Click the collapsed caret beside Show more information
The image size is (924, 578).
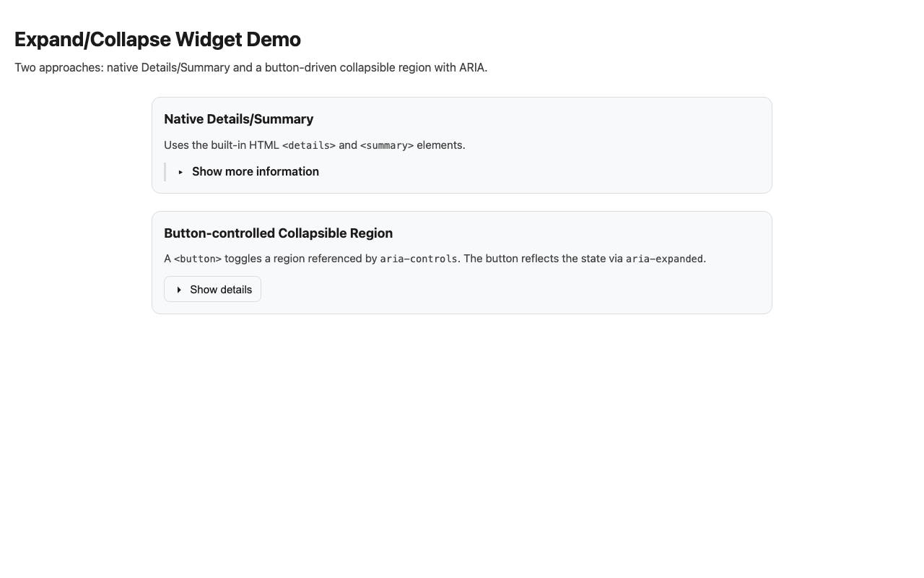pos(180,172)
